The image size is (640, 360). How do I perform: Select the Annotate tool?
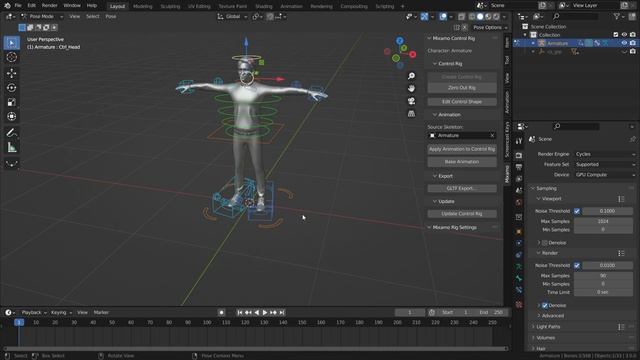[x=11, y=133]
